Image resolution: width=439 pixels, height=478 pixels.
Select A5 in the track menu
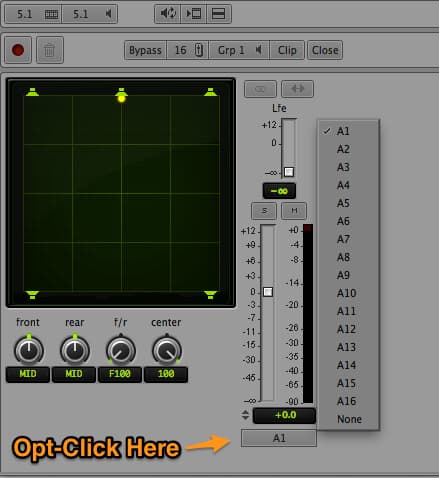[x=348, y=203]
